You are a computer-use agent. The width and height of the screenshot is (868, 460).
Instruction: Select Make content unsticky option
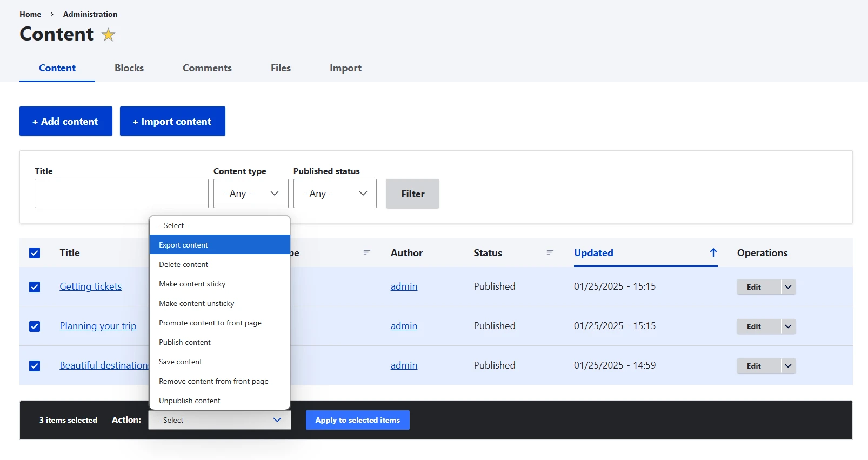click(220, 303)
